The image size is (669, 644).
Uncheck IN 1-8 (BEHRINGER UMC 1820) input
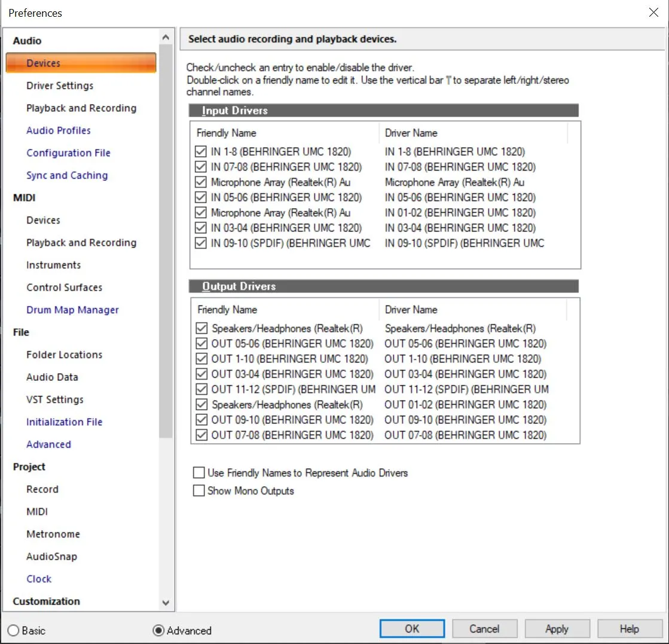pos(200,151)
